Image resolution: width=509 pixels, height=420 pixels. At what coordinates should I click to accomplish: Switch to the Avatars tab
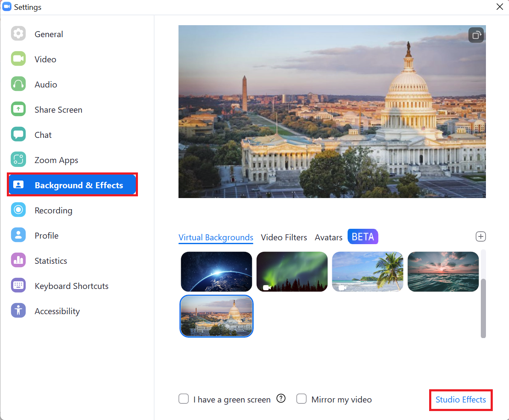point(328,238)
